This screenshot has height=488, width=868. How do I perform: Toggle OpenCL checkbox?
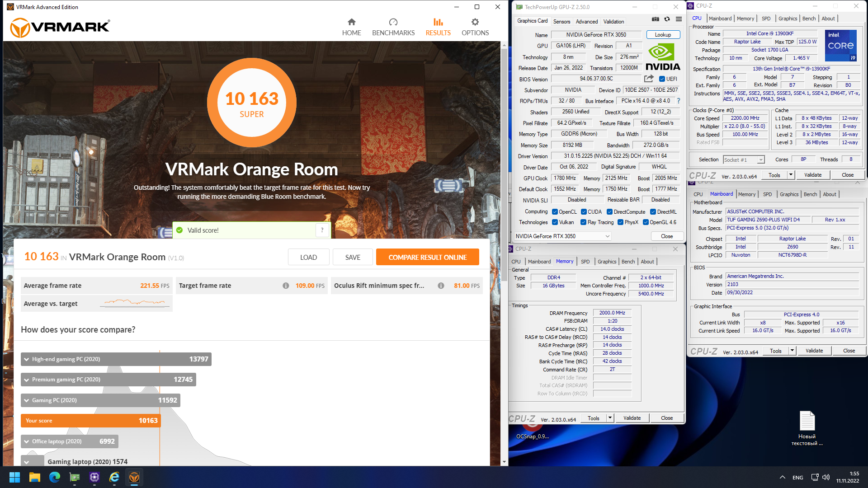tap(555, 212)
